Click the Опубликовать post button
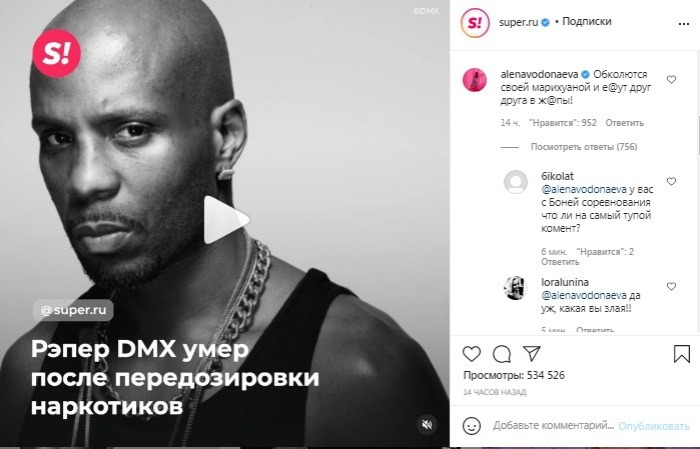Viewport: 700px width, 449px height. tap(654, 426)
